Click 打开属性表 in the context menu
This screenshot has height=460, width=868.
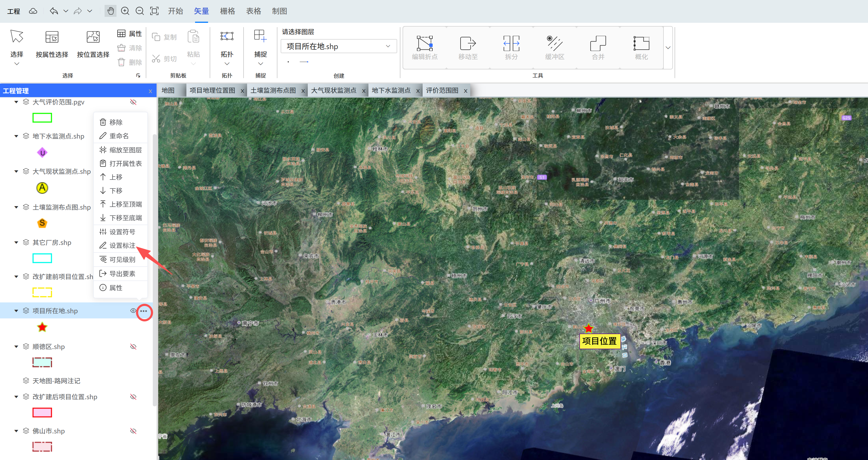(x=125, y=164)
